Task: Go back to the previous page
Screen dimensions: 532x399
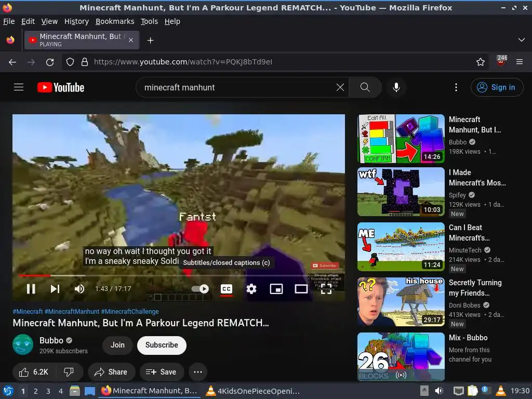Action: (x=12, y=62)
